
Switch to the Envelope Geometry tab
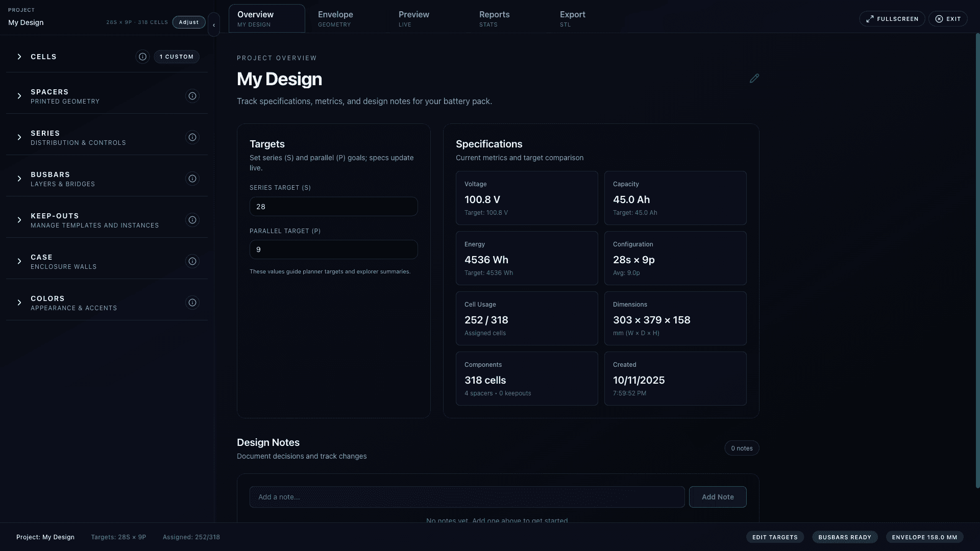click(x=335, y=18)
